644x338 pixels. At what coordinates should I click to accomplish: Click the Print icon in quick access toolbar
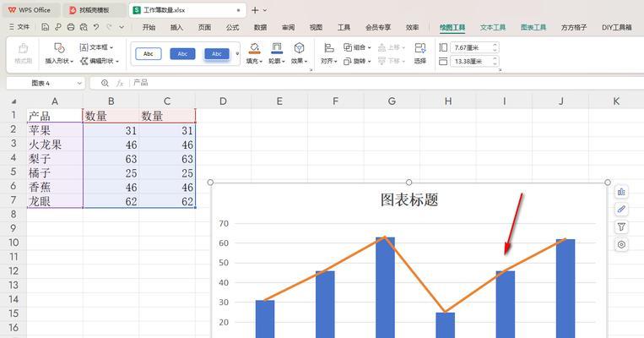click(71, 27)
